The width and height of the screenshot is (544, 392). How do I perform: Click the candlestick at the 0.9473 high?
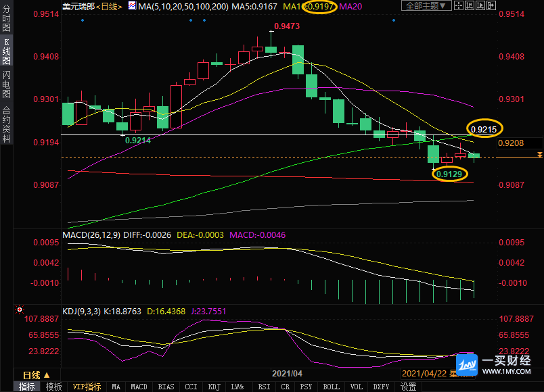[x=271, y=45]
